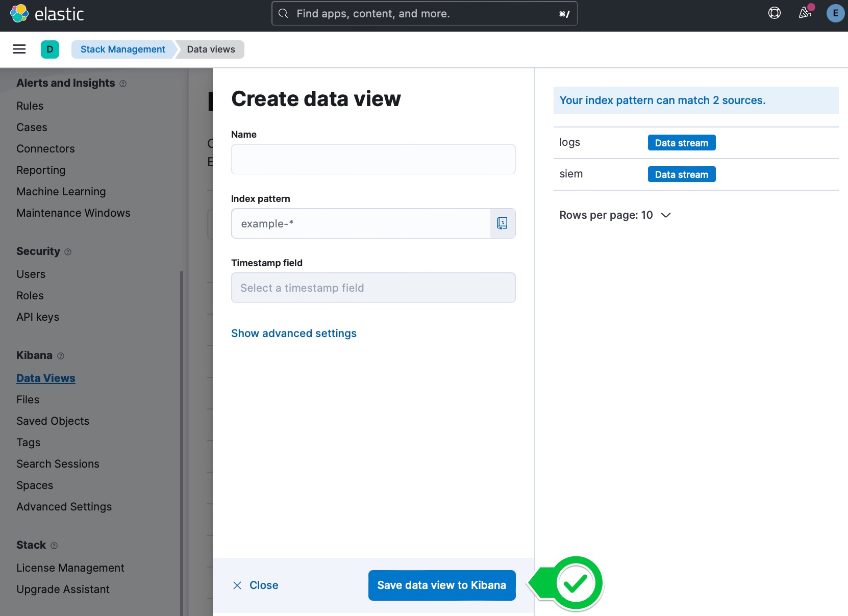The image size is (848, 616).
Task: Expand the Rows per page dropdown
Action: pos(615,215)
